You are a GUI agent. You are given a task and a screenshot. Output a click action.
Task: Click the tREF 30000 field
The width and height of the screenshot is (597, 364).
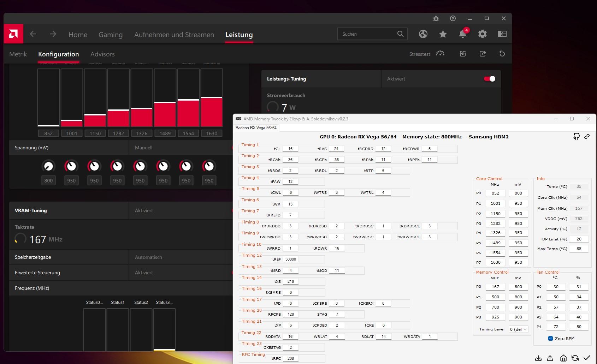(291, 259)
